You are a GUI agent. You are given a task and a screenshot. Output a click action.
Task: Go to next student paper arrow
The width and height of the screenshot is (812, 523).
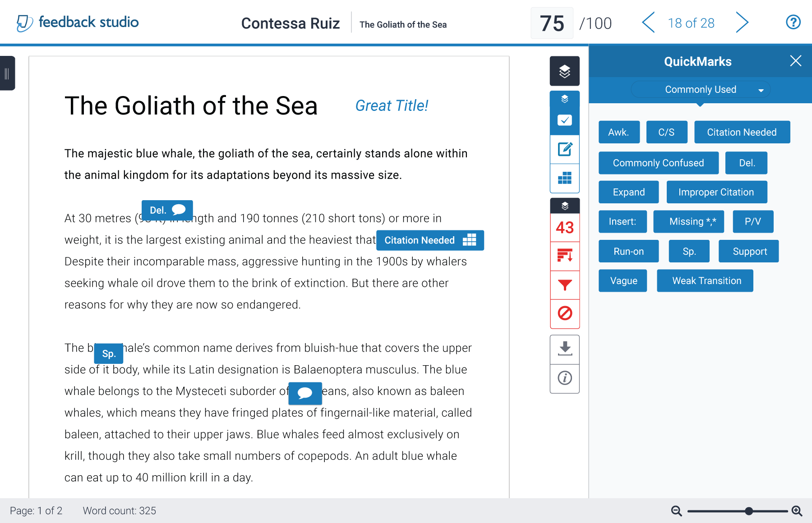[x=742, y=23]
